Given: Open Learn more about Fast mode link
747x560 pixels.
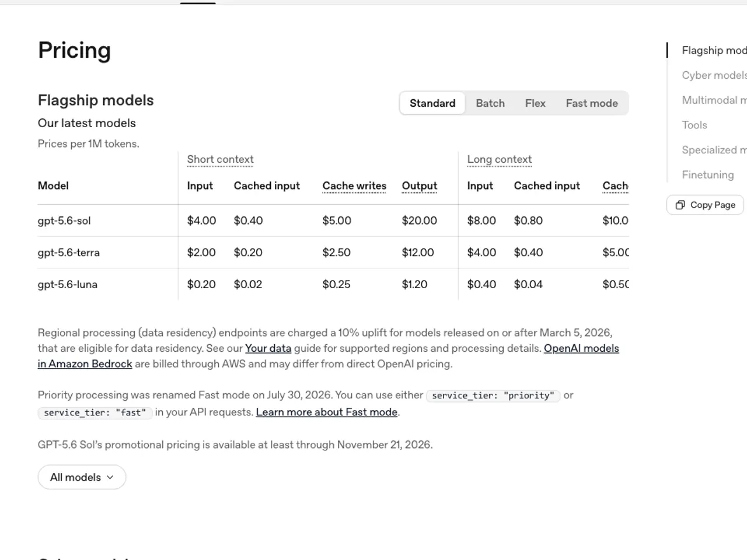Looking at the screenshot, I should tap(327, 412).
